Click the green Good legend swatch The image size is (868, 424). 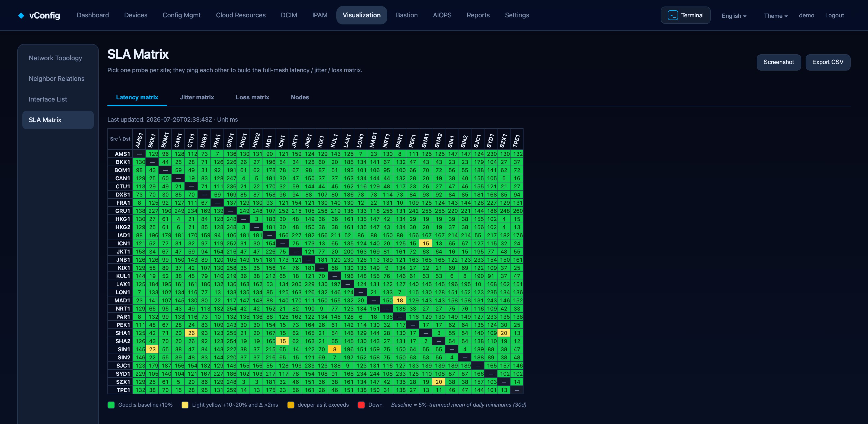(111, 405)
